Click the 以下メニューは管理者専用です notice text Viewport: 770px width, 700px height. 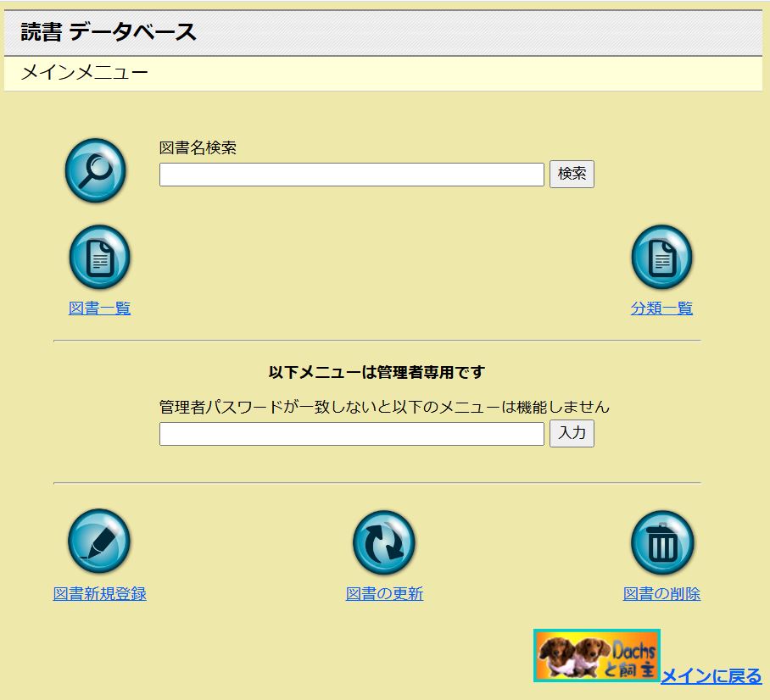click(377, 372)
